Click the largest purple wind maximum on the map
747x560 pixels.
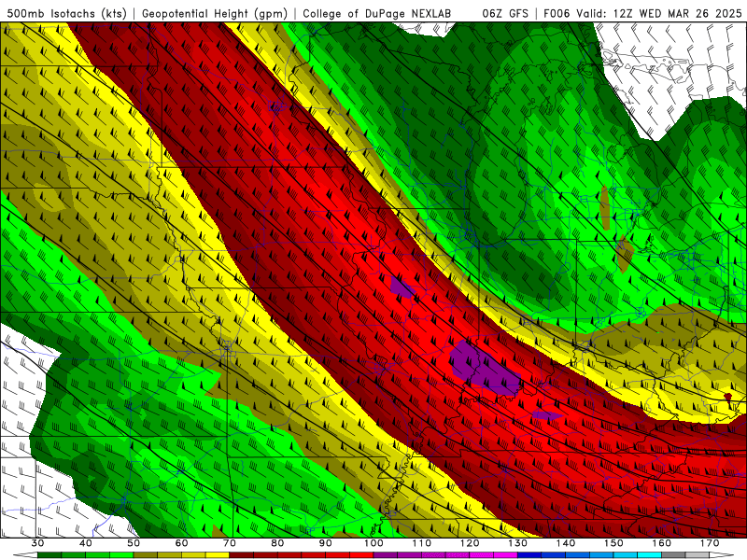pos(485,368)
